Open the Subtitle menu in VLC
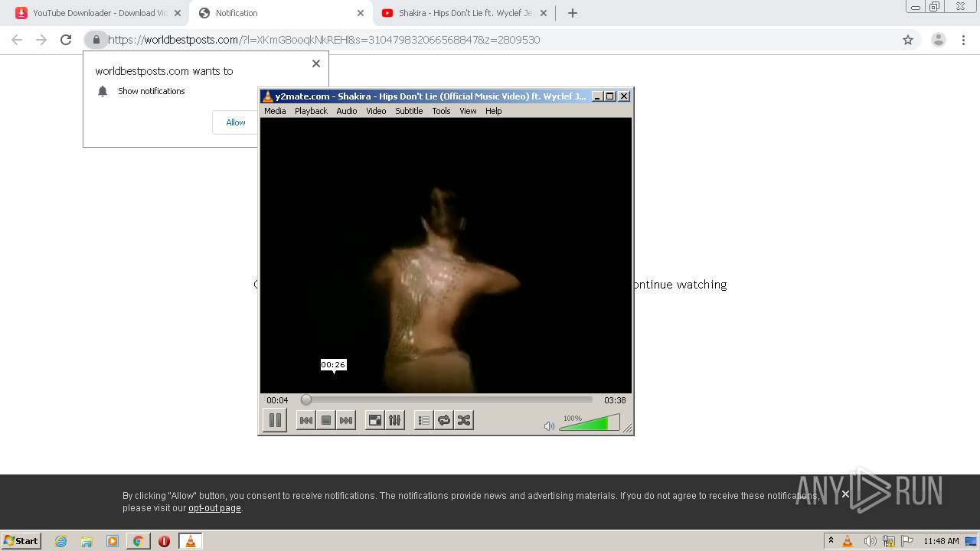 [x=409, y=111]
